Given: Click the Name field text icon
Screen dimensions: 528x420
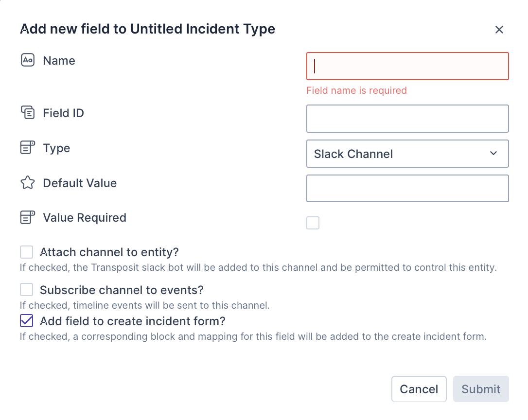Looking at the screenshot, I should click(x=28, y=60).
